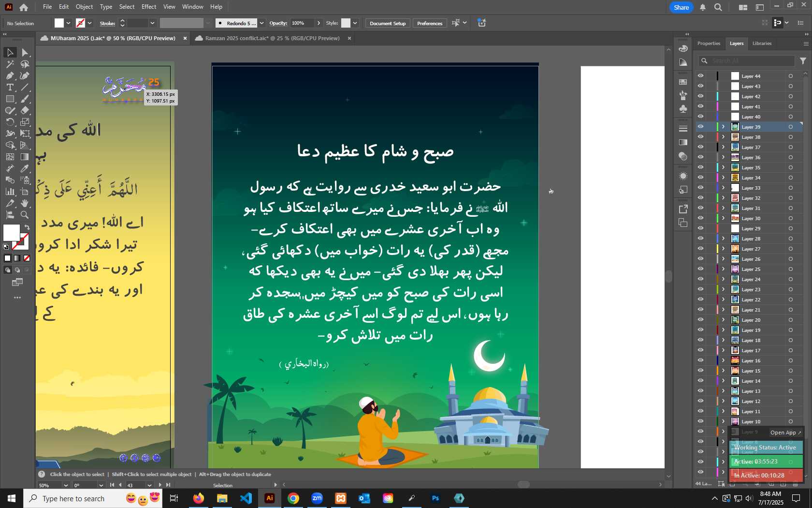Go to the next artboard arrow
Screen dimensions: 812x508
point(159,485)
